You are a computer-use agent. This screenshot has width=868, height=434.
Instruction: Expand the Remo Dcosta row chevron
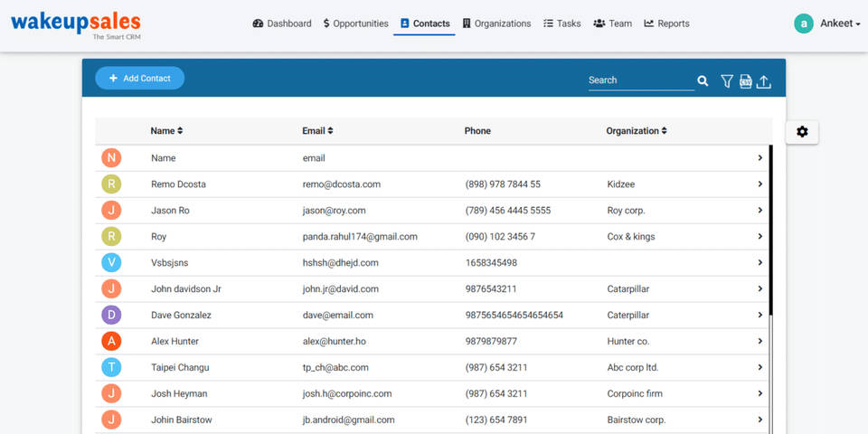pyautogui.click(x=760, y=184)
